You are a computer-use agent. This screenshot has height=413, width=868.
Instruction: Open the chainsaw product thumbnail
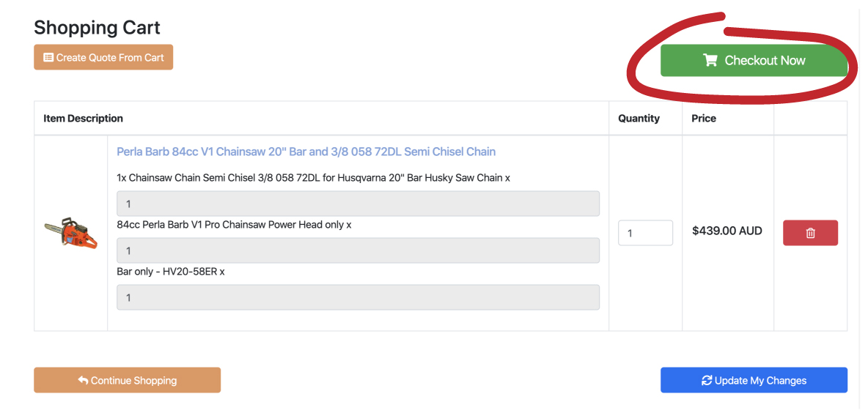(x=70, y=233)
